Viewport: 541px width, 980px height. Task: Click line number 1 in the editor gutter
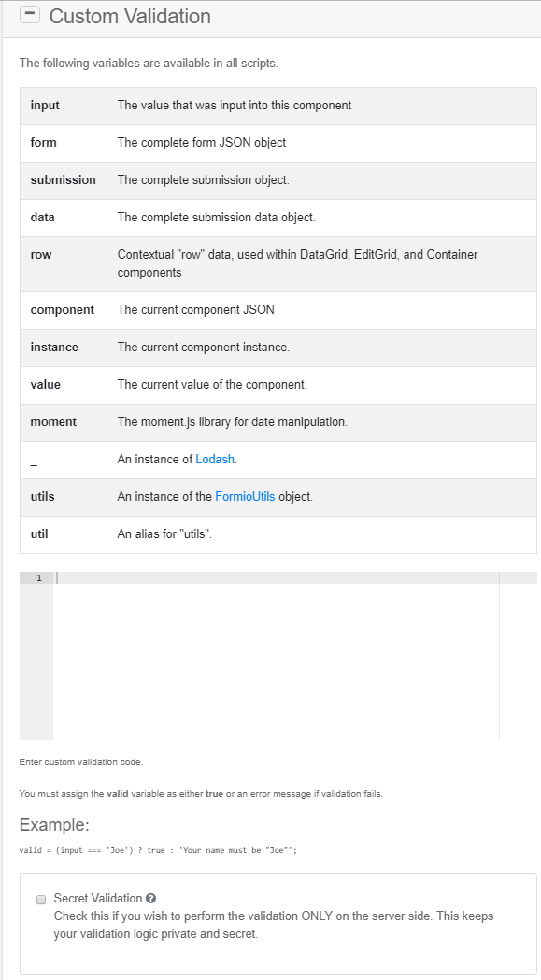click(x=38, y=577)
